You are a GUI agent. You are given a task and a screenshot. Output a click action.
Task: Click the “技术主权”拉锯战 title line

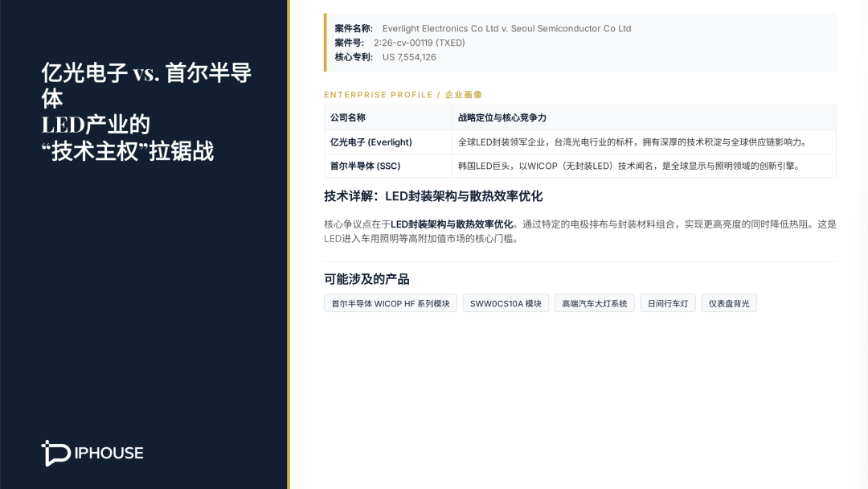pyautogui.click(x=127, y=150)
